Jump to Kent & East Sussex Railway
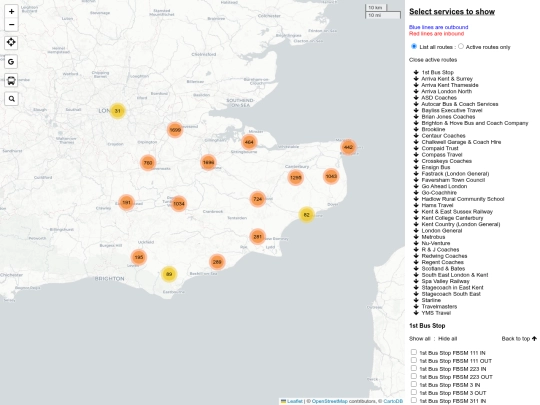 (x=457, y=211)
